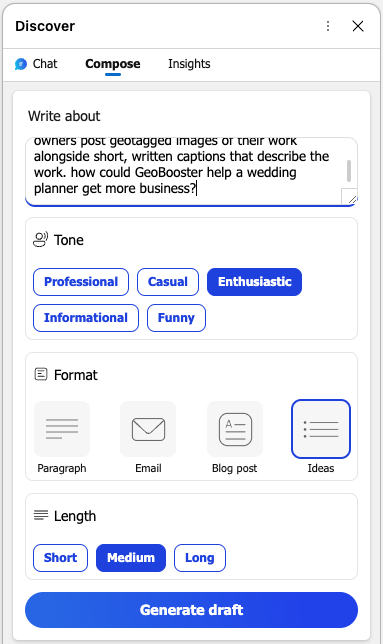Select the Ideas list format icon

coord(321,429)
